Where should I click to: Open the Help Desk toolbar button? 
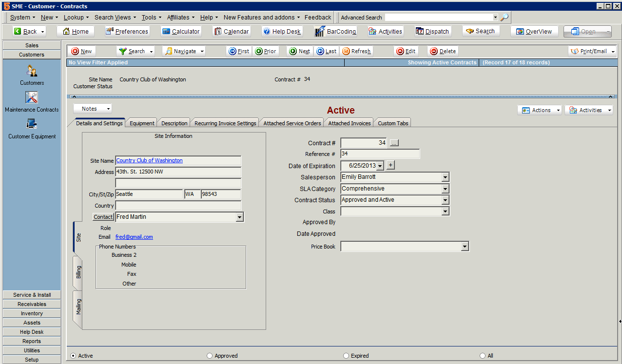[282, 31]
